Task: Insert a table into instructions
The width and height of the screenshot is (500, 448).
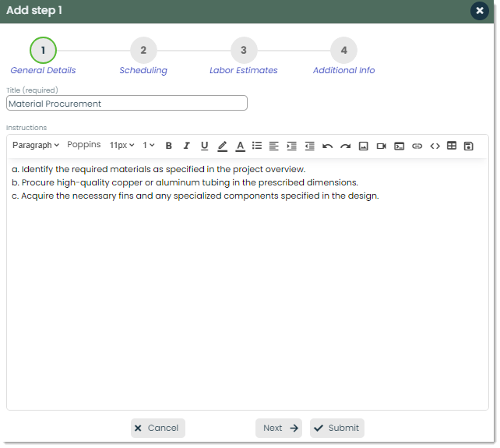Action: [452, 146]
